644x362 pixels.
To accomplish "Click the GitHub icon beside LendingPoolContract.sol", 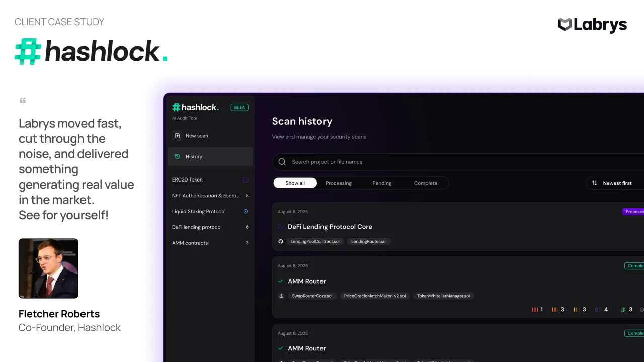I will coord(281,241).
